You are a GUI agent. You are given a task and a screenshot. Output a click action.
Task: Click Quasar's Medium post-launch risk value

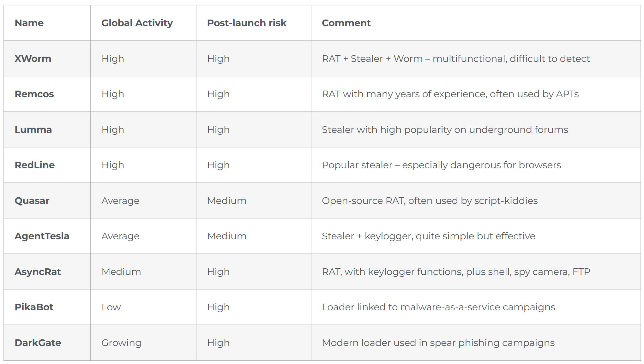227,201
